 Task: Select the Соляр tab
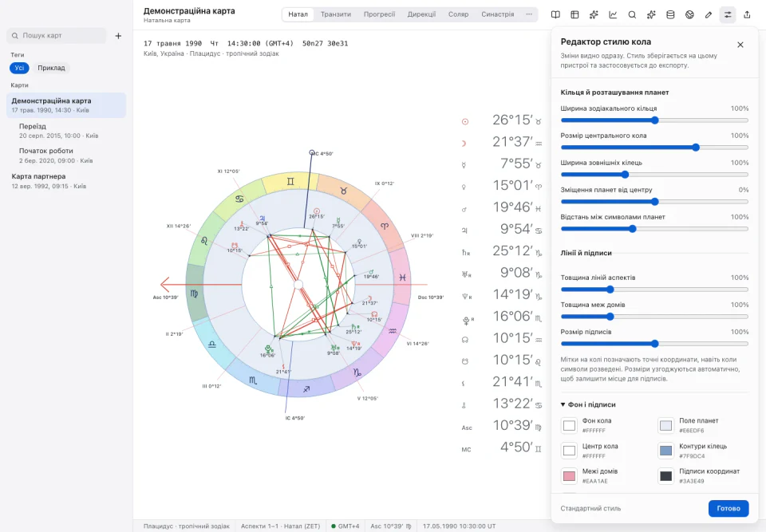click(458, 14)
